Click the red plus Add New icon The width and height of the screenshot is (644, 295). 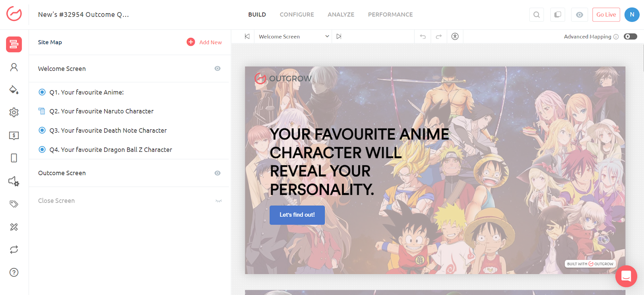(191, 42)
